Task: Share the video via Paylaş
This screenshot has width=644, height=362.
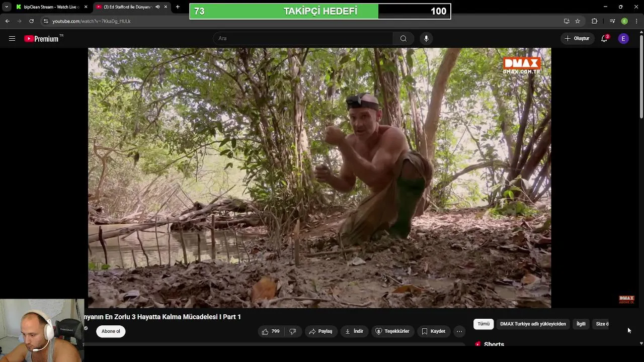Action: [320, 331]
